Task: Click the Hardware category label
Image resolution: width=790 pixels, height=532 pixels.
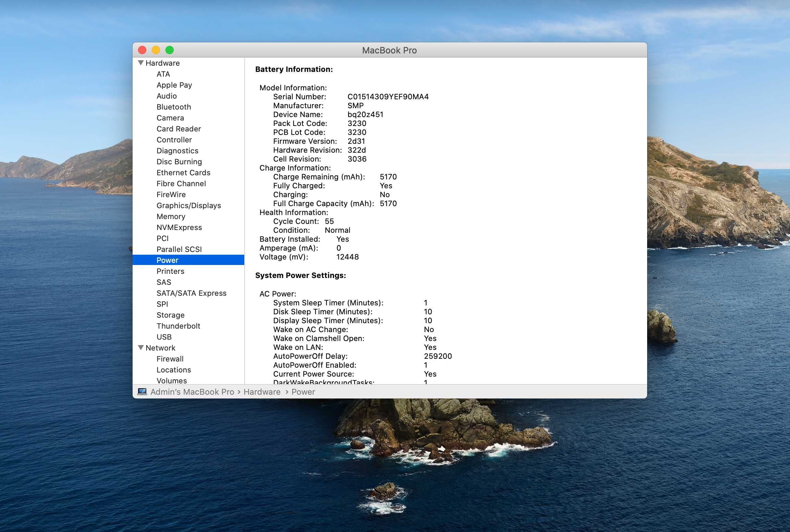Action: pyautogui.click(x=162, y=63)
